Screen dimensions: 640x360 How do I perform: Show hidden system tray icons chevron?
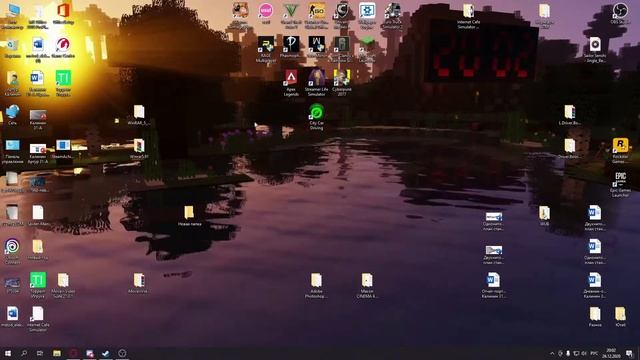pos(552,353)
